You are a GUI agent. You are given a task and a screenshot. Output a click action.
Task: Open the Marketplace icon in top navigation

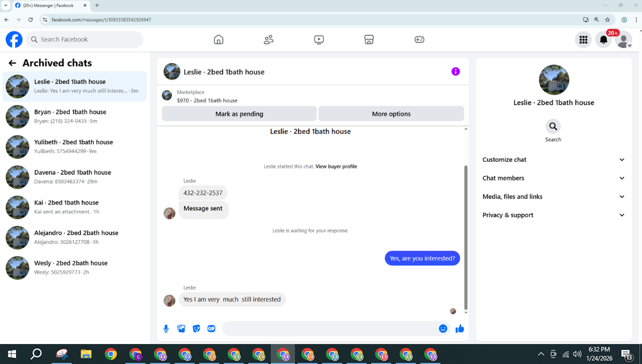point(369,39)
